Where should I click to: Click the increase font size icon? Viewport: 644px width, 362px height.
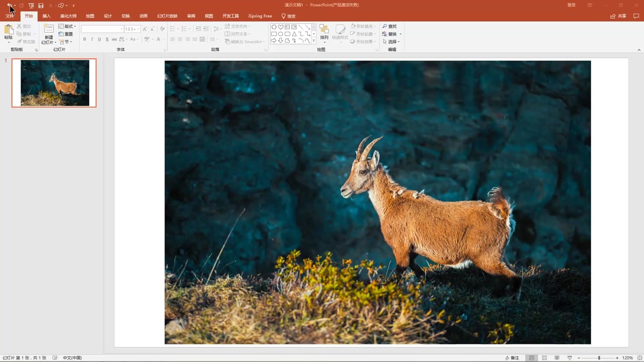coord(145,29)
